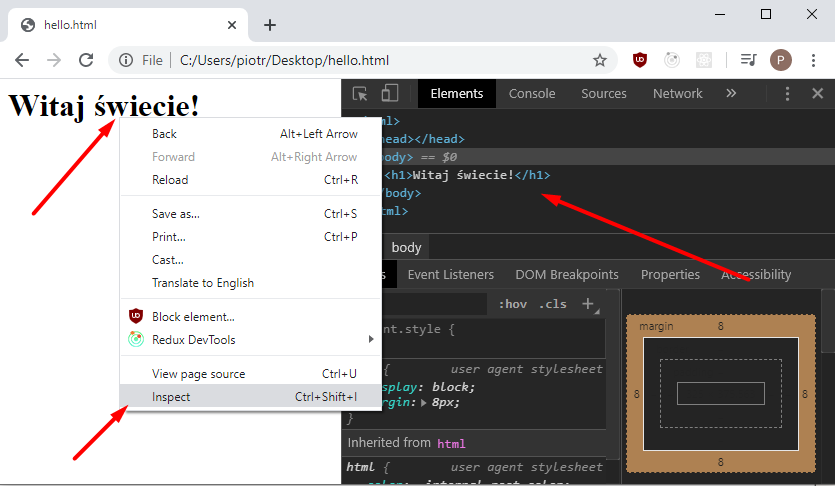Select the body breadcrumb item
The height and width of the screenshot is (486, 835).
coord(406,248)
